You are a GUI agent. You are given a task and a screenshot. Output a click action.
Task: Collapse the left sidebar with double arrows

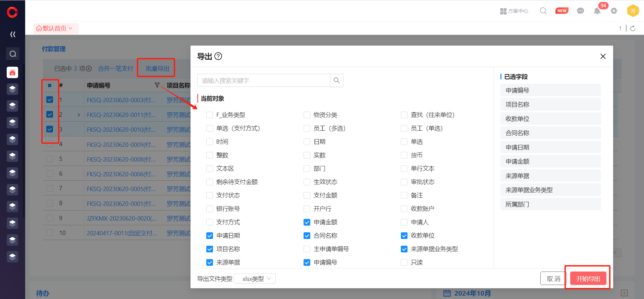(13, 34)
